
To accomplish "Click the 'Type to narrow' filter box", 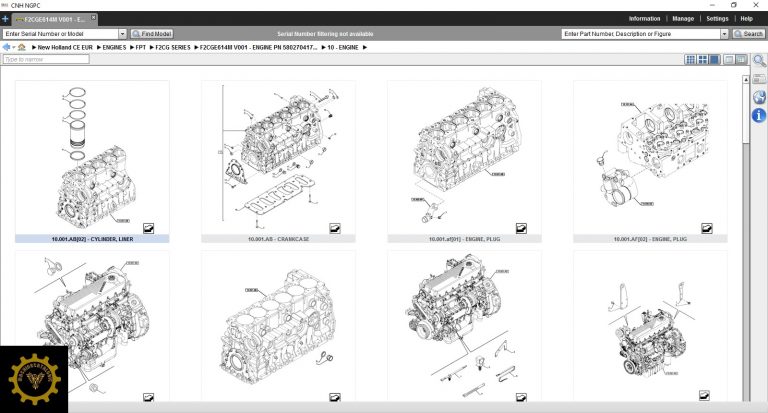I will [46, 59].
